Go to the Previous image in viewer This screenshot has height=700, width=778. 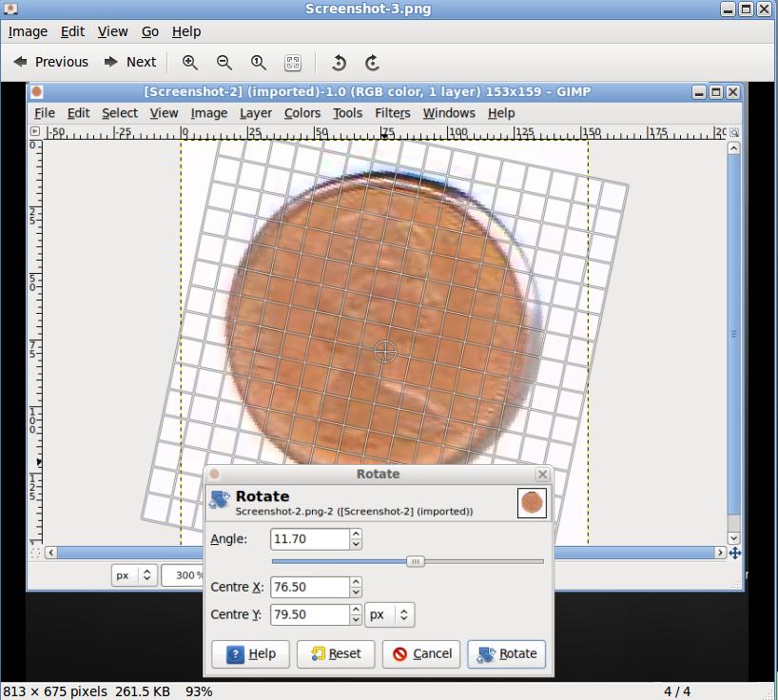point(50,62)
